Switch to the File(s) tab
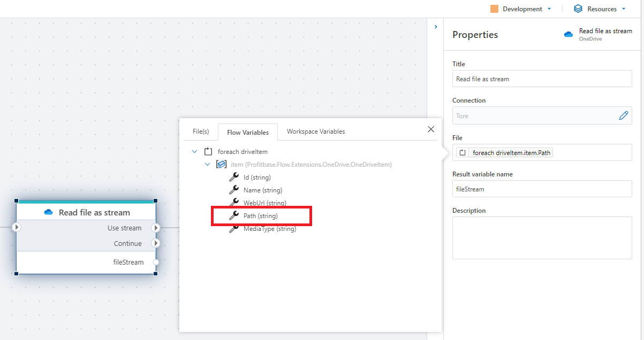Viewport: 644px width, 340px height. pos(201,132)
